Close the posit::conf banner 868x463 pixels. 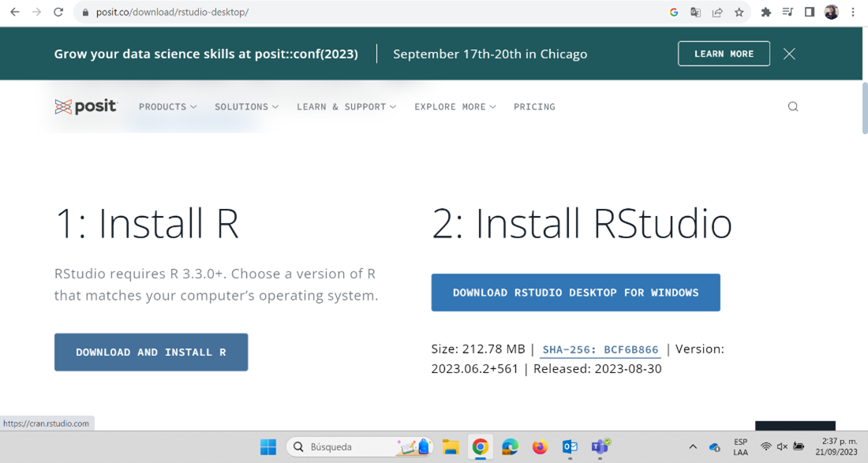point(789,54)
